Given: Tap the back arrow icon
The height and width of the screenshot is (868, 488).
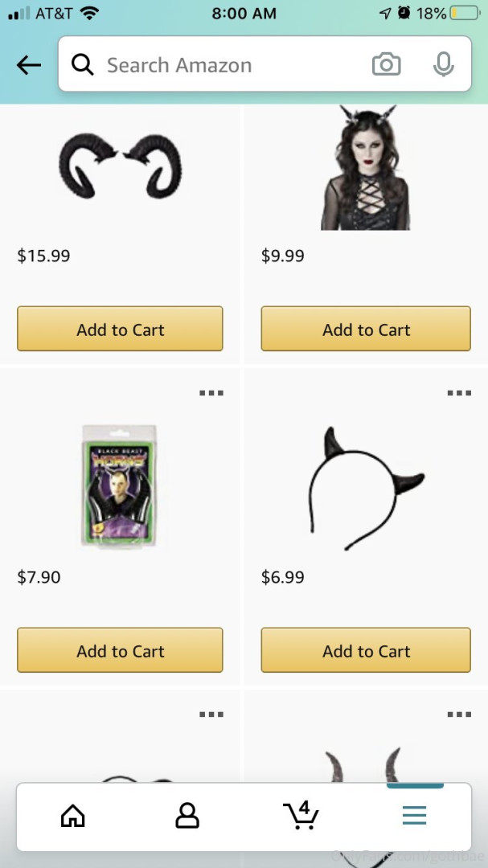Looking at the screenshot, I should (x=29, y=65).
